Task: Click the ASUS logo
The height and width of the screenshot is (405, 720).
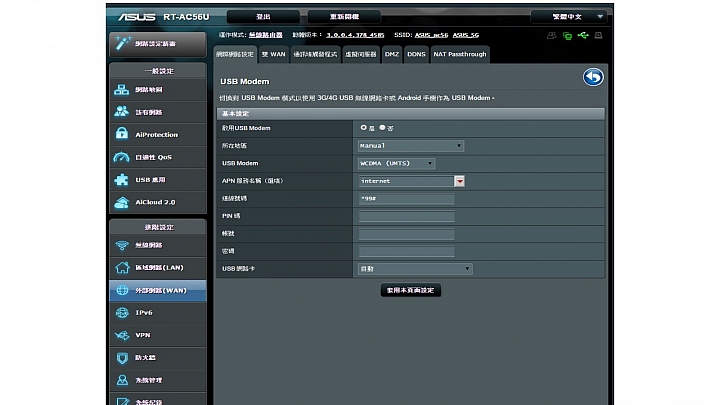Action: (137, 17)
